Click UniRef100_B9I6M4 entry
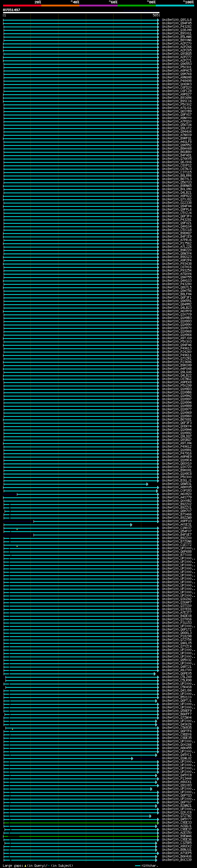 (x=177, y=98)
